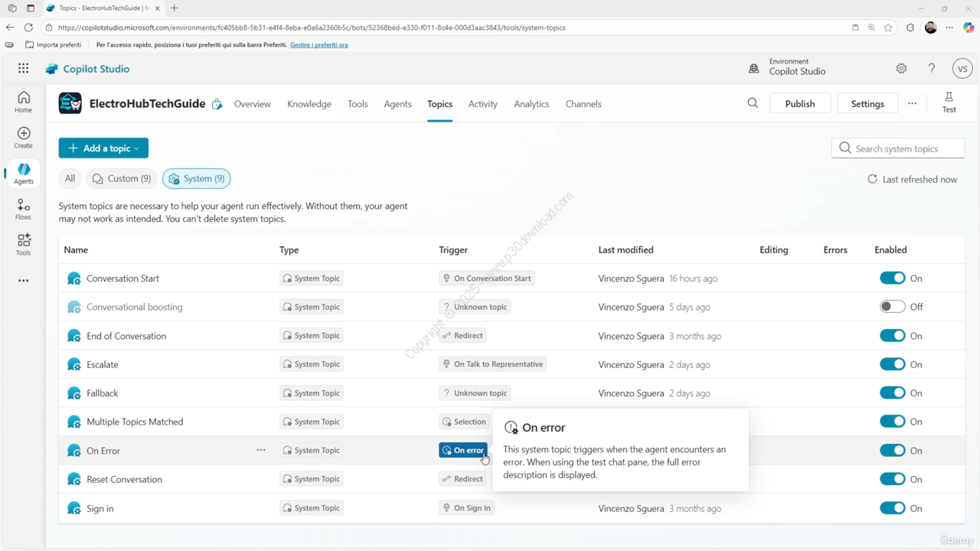
Task: Open the help question mark icon
Action: pyautogui.click(x=932, y=68)
